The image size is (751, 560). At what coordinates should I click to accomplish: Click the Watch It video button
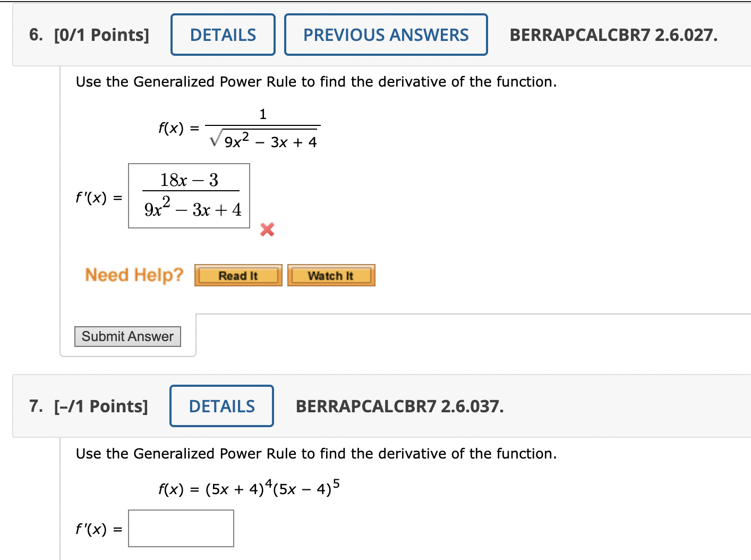point(331,275)
